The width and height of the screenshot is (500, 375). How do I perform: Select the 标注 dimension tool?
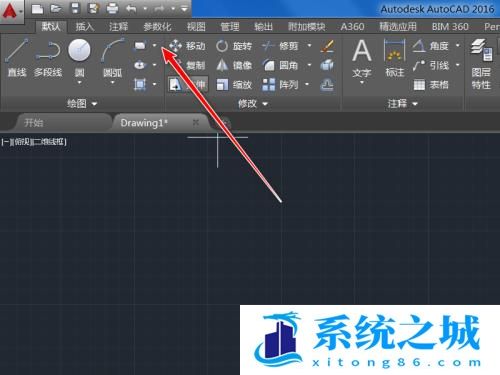[395, 58]
